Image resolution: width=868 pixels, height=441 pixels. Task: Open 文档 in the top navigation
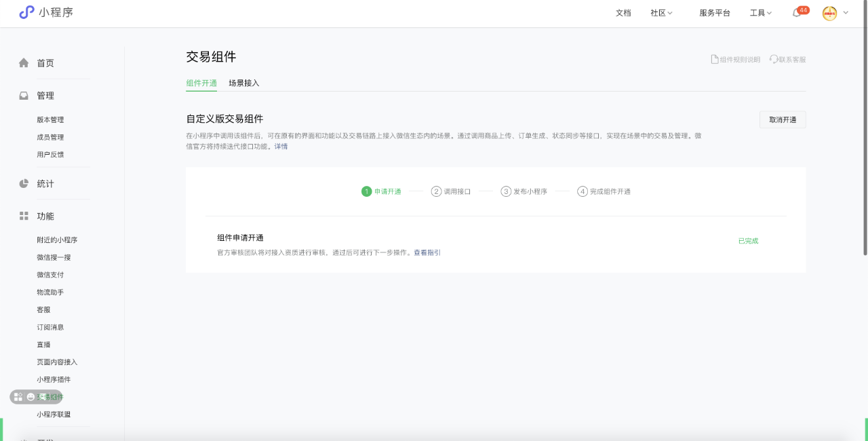pyautogui.click(x=623, y=13)
